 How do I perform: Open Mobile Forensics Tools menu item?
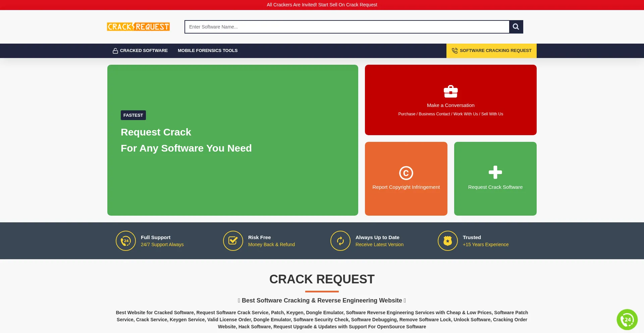[x=208, y=51]
